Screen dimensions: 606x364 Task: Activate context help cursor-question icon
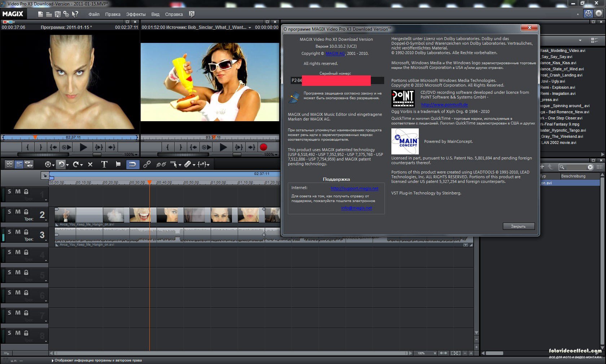pyautogui.click(x=75, y=14)
